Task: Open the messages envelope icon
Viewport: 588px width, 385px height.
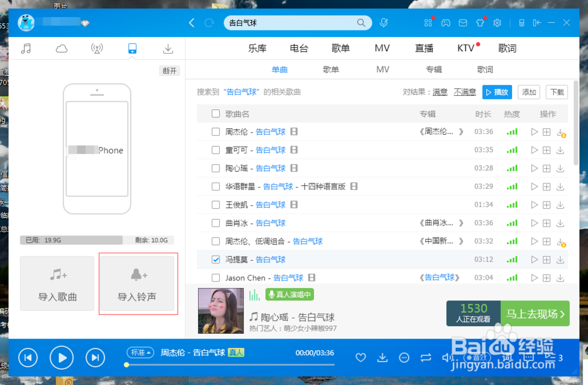Action: coord(463,23)
